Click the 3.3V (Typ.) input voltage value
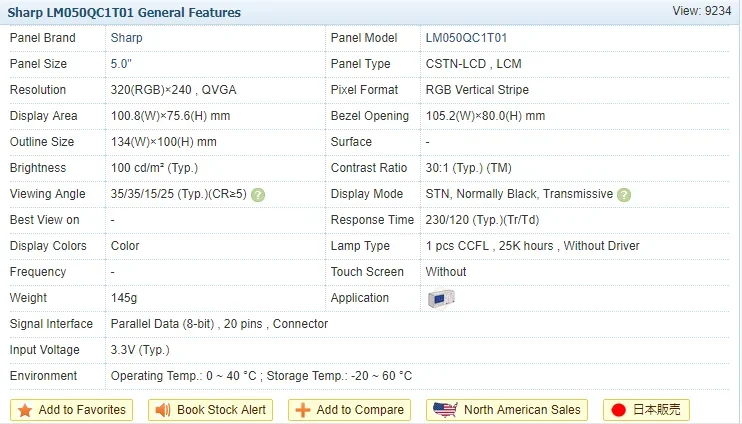 140,350
